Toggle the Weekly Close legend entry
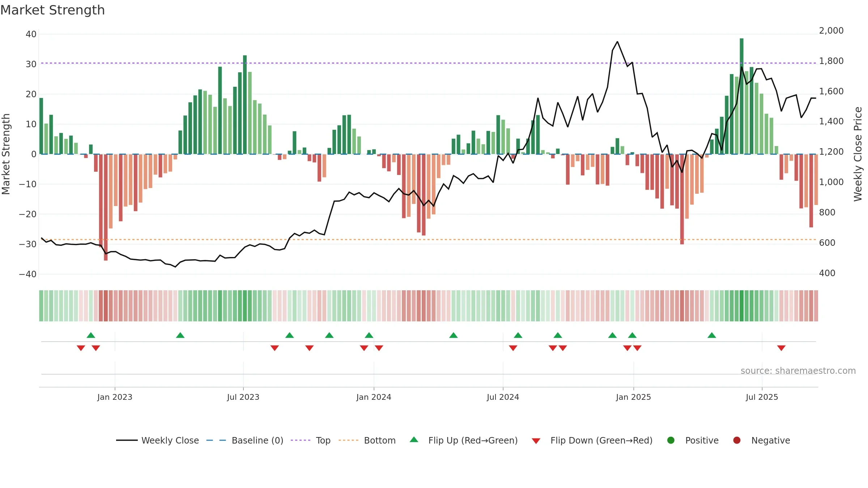This screenshot has height=488, width=868. [158, 440]
